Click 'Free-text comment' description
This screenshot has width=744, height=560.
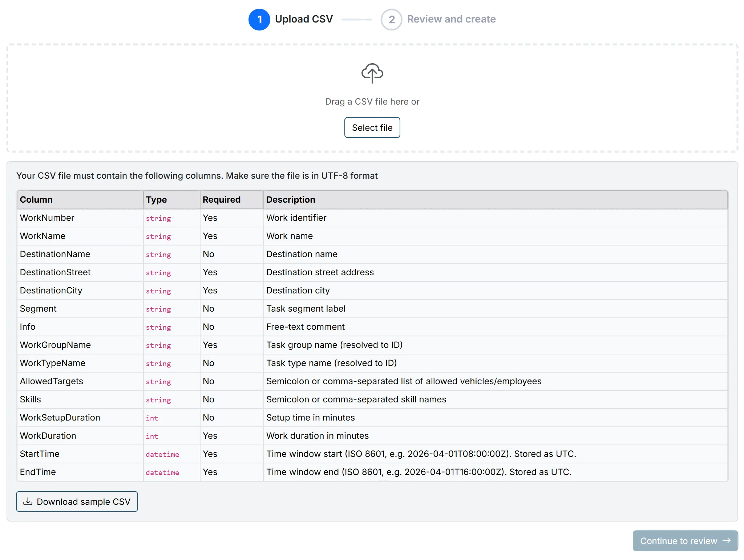click(x=305, y=327)
